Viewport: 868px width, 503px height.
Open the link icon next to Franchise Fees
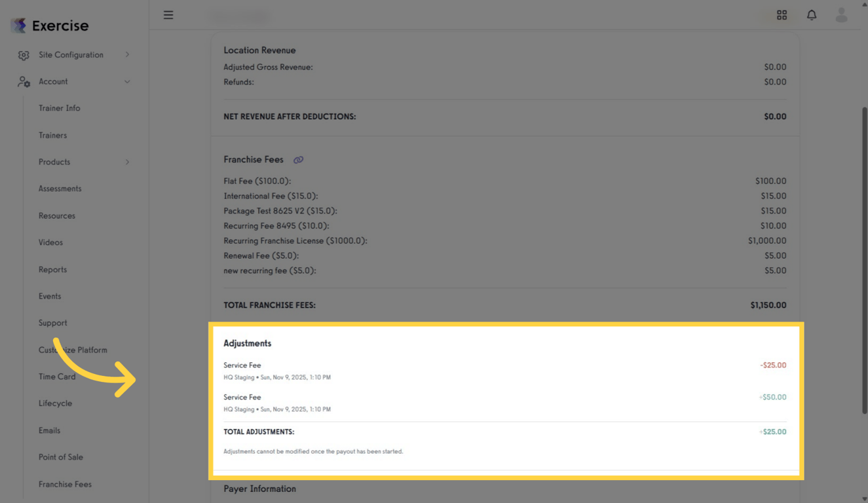coord(299,159)
